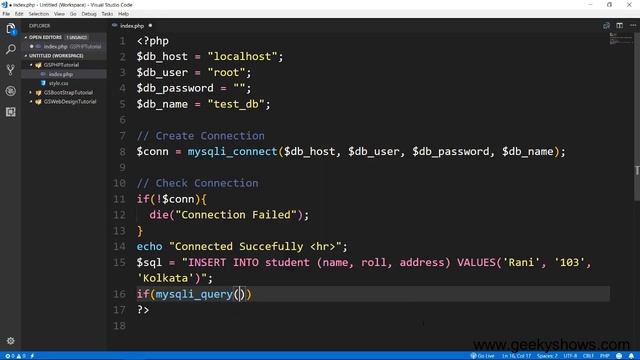Click unsaved dot beside index.php in Open Editors
The image size is (640, 360).
coord(31,47)
